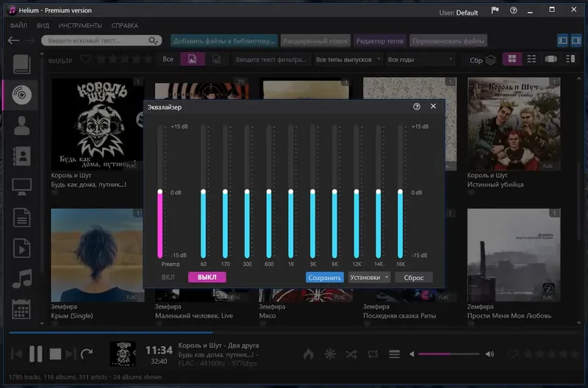The image size is (588, 388).
Task: Filter albums with cover art
Action: coord(192,60)
